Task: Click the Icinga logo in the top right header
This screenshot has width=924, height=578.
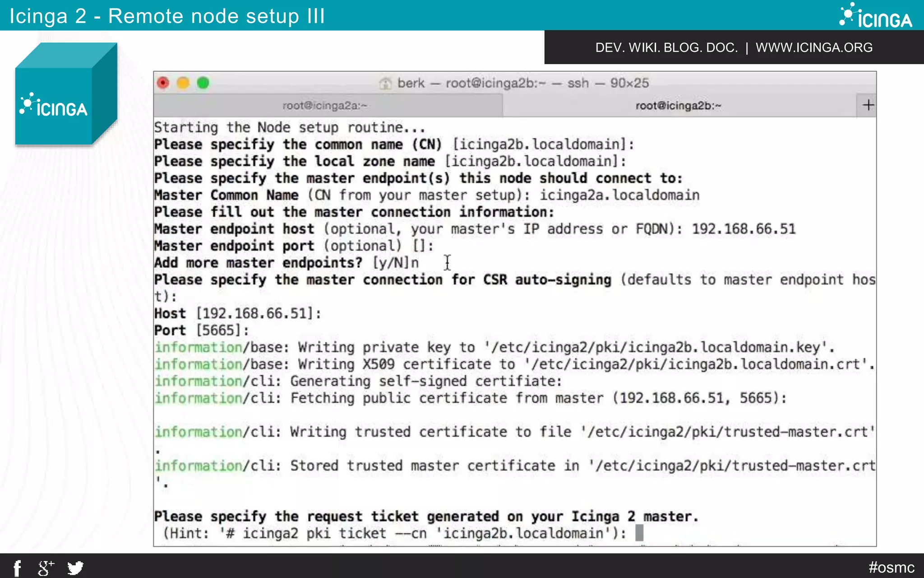Action: [876, 16]
